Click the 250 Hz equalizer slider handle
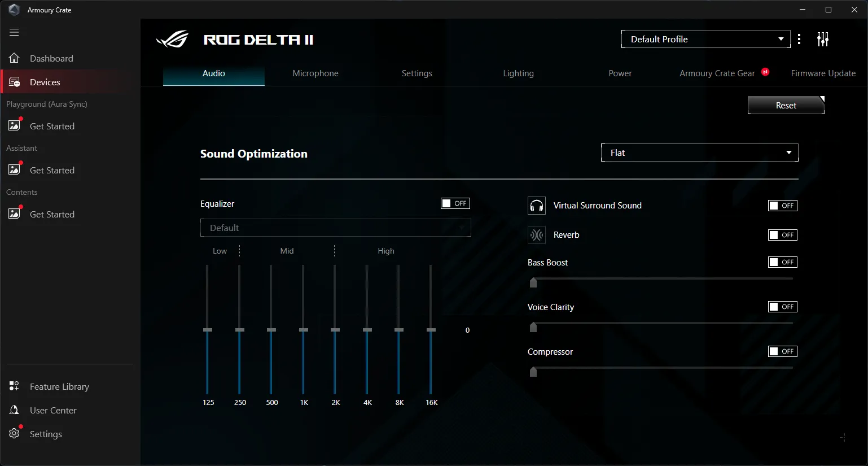 click(x=240, y=330)
